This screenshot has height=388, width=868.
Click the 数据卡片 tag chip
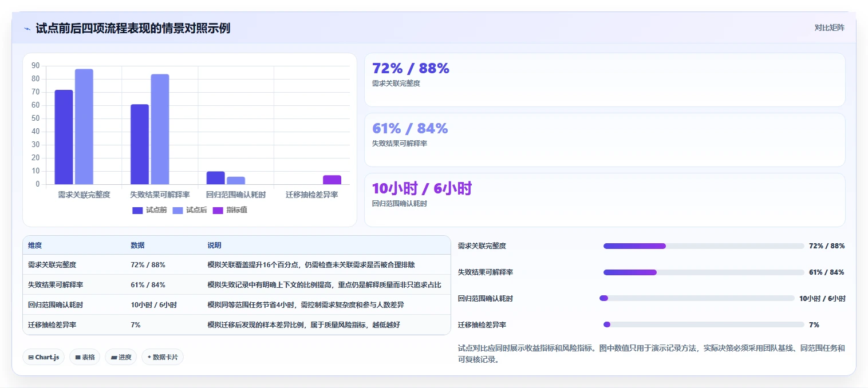pyautogui.click(x=163, y=357)
